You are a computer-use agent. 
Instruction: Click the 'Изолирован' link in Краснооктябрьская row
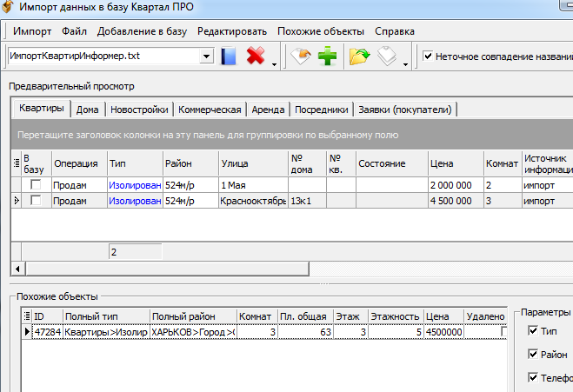pos(135,201)
